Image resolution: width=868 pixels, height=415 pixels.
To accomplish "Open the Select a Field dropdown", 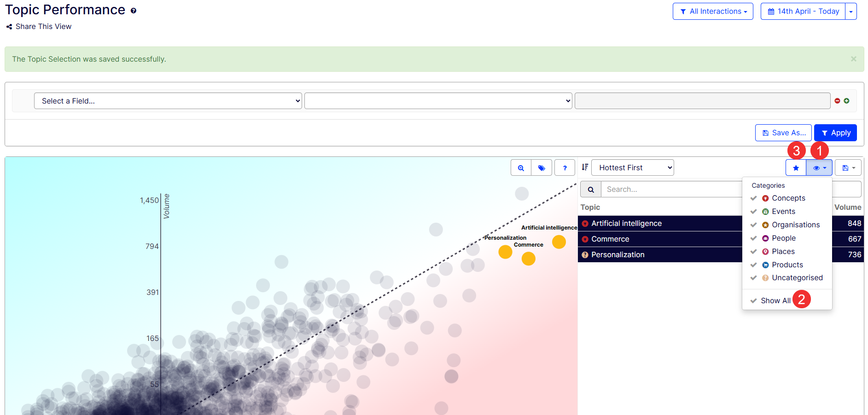I will click(x=168, y=101).
